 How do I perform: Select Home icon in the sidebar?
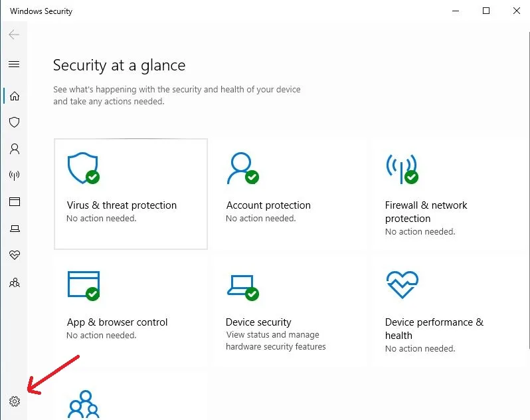pyautogui.click(x=14, y=96)
